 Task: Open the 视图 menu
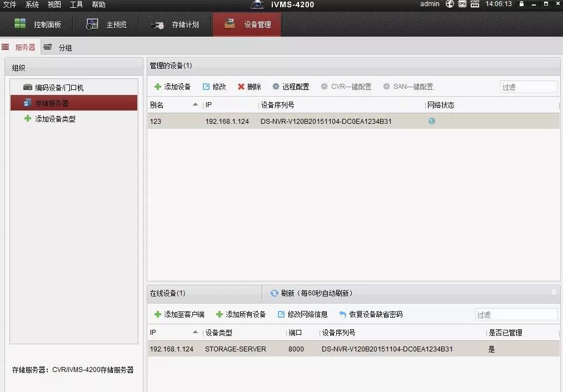pos(54,4)
